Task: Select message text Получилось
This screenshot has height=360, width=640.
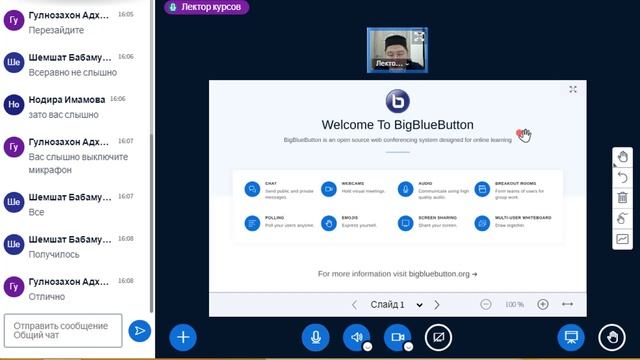Action: click(54, 255)
